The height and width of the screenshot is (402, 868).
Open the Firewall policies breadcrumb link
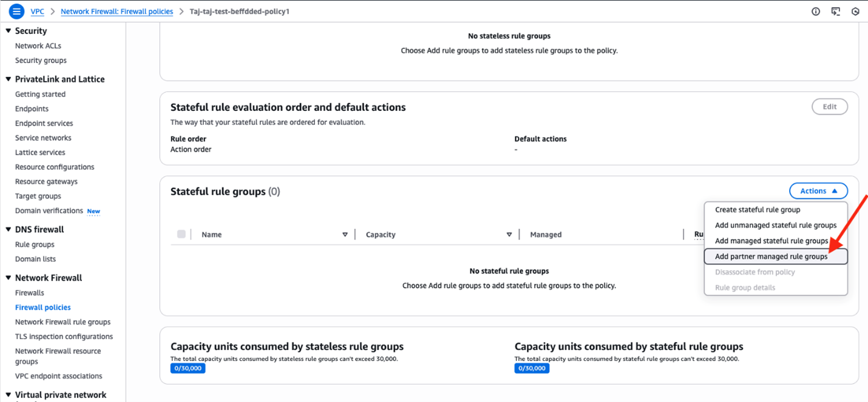[x=117, y=11]
